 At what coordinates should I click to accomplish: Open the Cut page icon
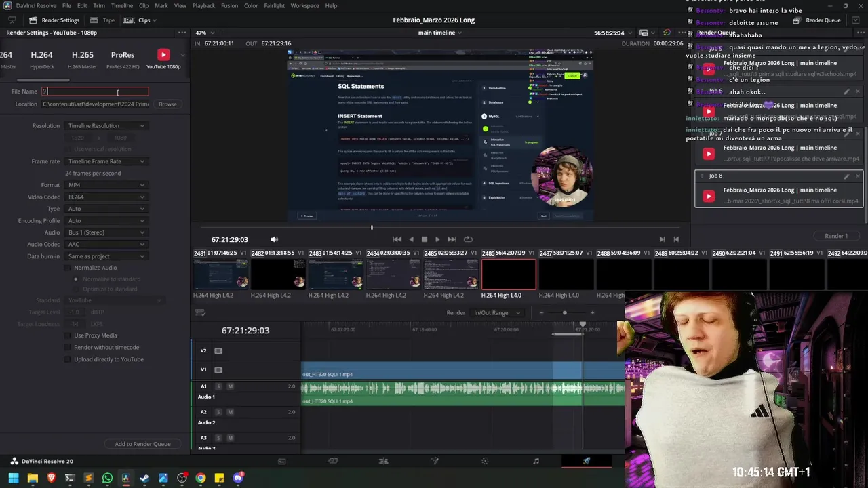(x=332, y=461)
